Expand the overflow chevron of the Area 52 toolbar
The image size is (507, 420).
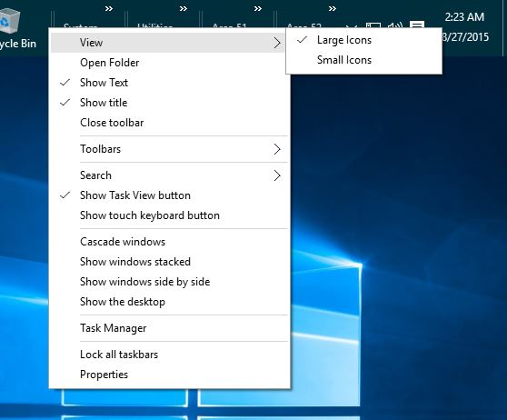(332, 9)
